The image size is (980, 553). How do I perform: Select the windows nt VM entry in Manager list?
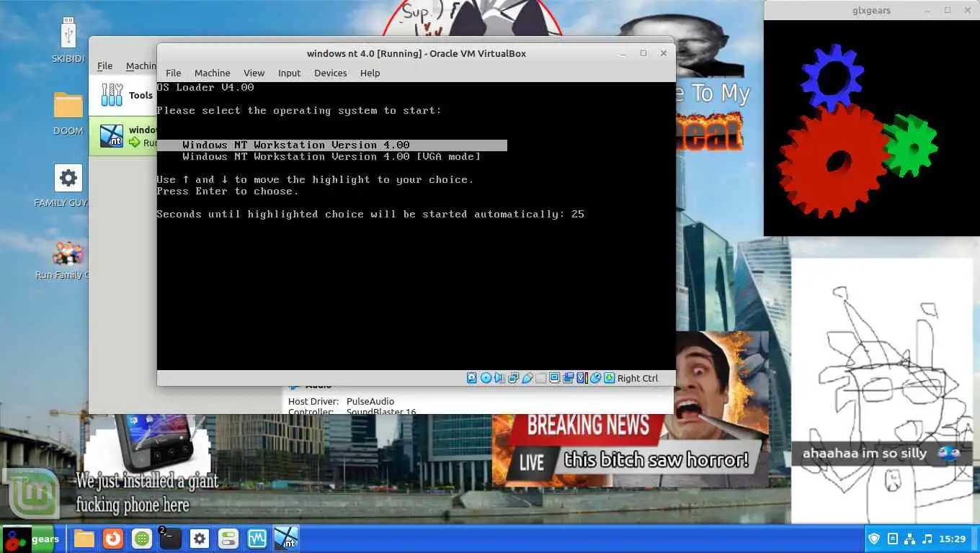point(122,136)
